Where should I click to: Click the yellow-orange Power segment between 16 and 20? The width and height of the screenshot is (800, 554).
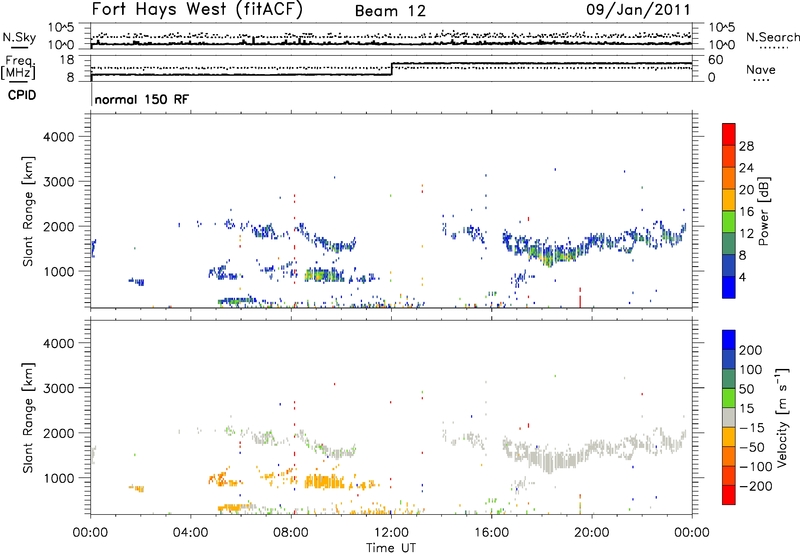coord(729,200)
